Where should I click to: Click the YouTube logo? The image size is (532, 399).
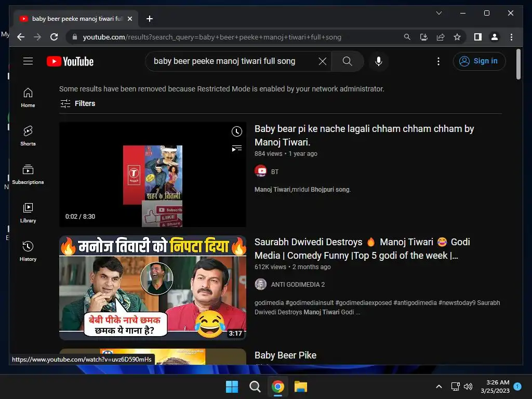(70, 61)
